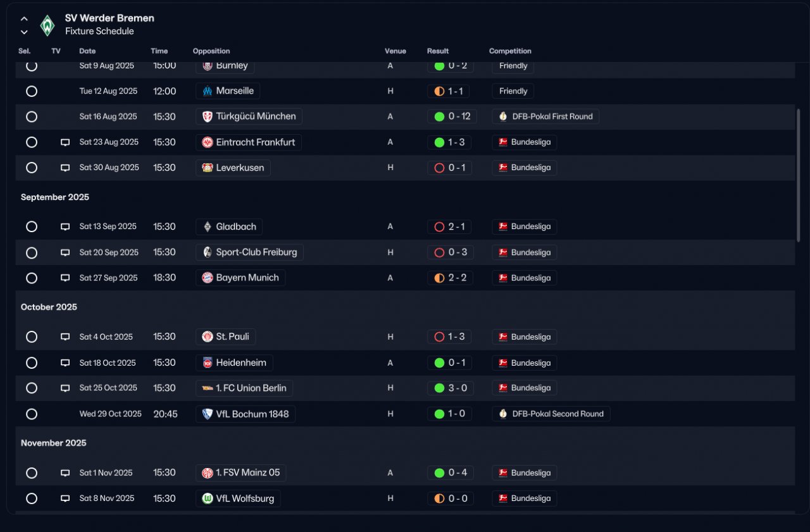Select the Marseille fixture radio button
Image resolution: width=810 pixels, height=532 pixels.
(32, 91)
